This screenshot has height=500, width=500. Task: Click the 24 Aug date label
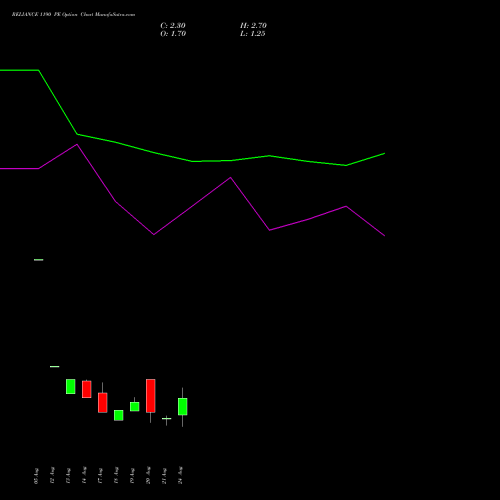(180, 476)
